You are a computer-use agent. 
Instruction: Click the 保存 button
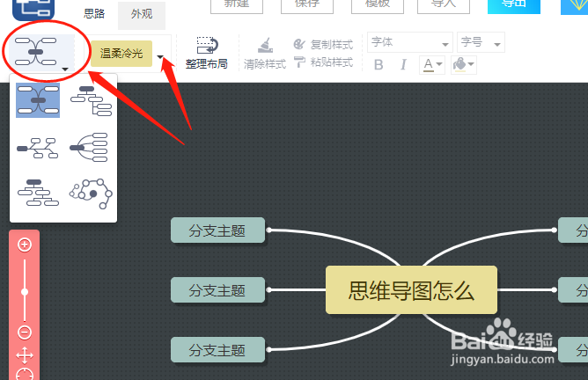pos(307,5)
